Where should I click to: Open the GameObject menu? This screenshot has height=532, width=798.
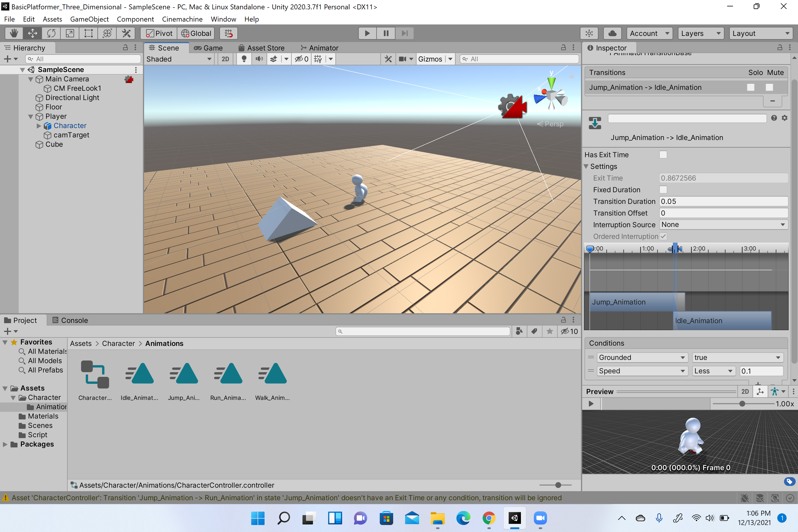(x=89, y=19)
